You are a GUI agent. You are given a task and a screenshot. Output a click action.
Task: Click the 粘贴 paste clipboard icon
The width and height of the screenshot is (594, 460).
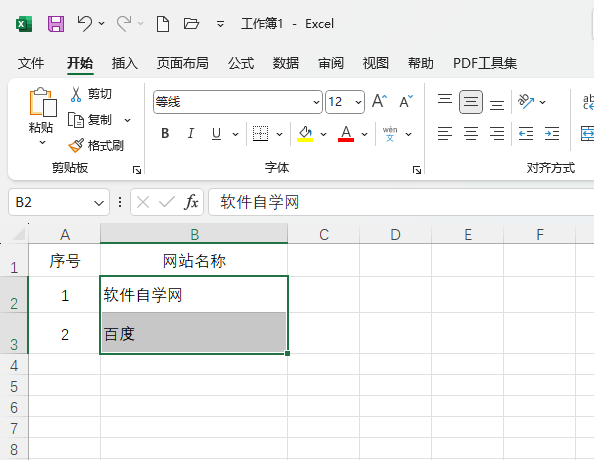(43, 102)
